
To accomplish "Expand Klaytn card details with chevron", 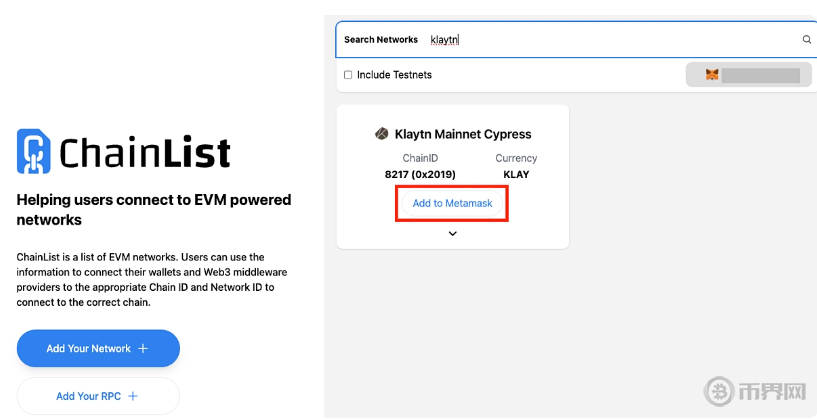I will [452, 233].
